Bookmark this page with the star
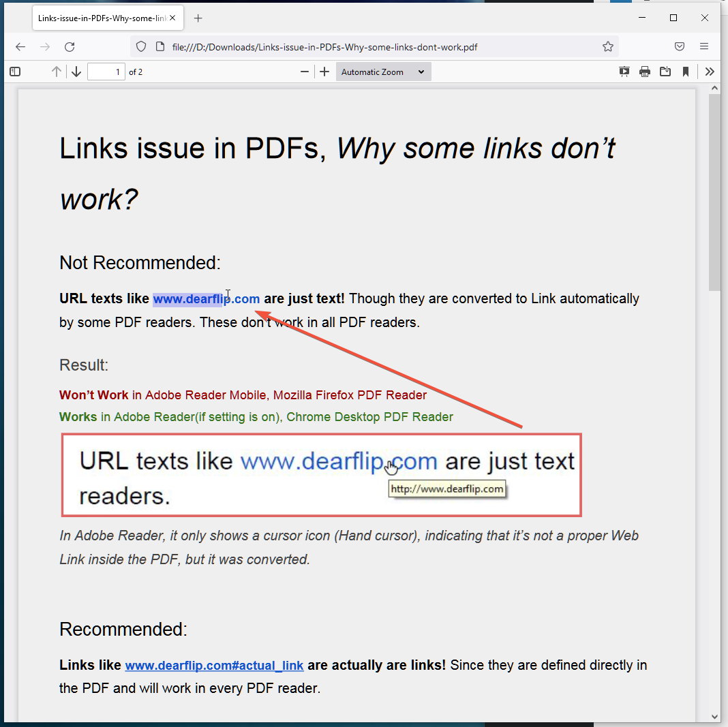This screenshot has width=728, height=727. [x=607, y=46]
